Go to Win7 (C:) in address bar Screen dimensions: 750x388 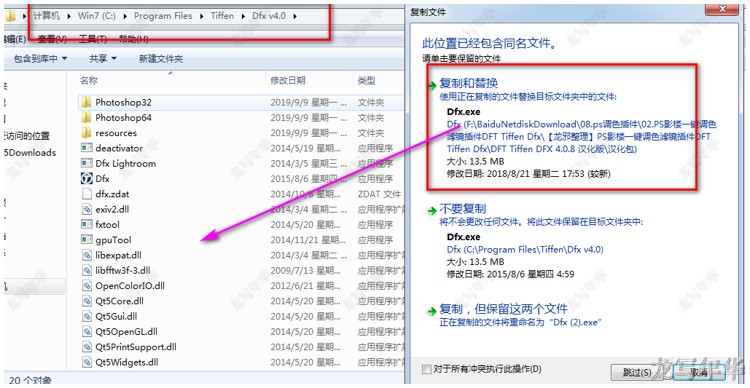97,16
